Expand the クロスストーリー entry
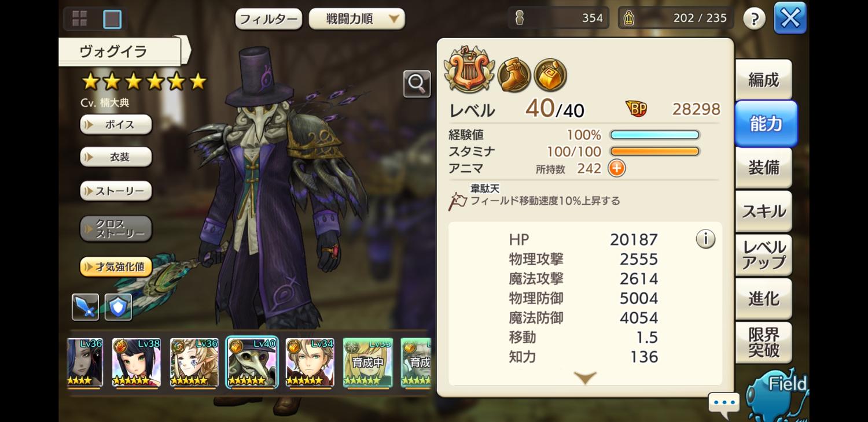 (x=116, y=229)
